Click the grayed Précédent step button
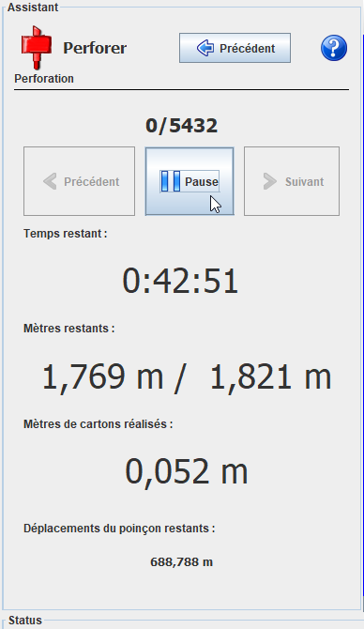 pyautogui.click(x=79, y=181)
